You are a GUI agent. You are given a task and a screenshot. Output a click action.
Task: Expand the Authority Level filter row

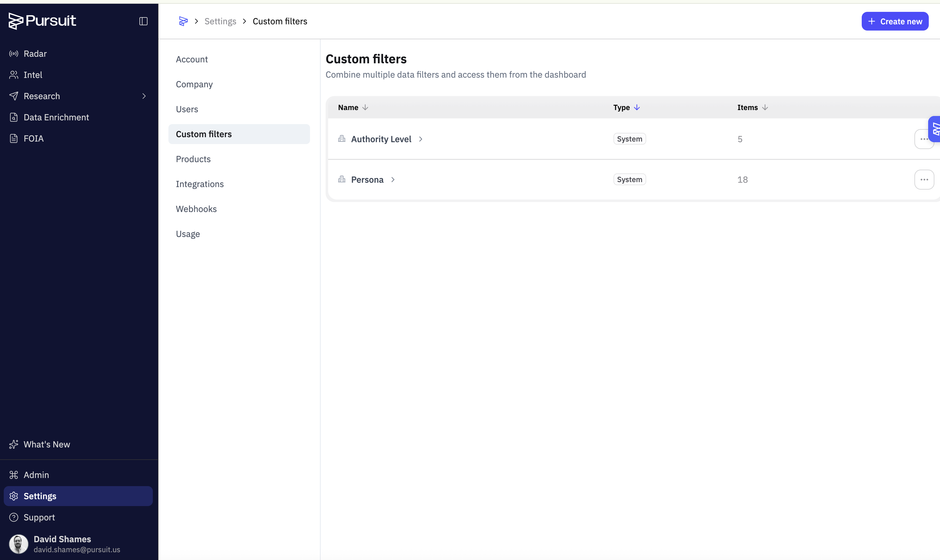[420, 139]
